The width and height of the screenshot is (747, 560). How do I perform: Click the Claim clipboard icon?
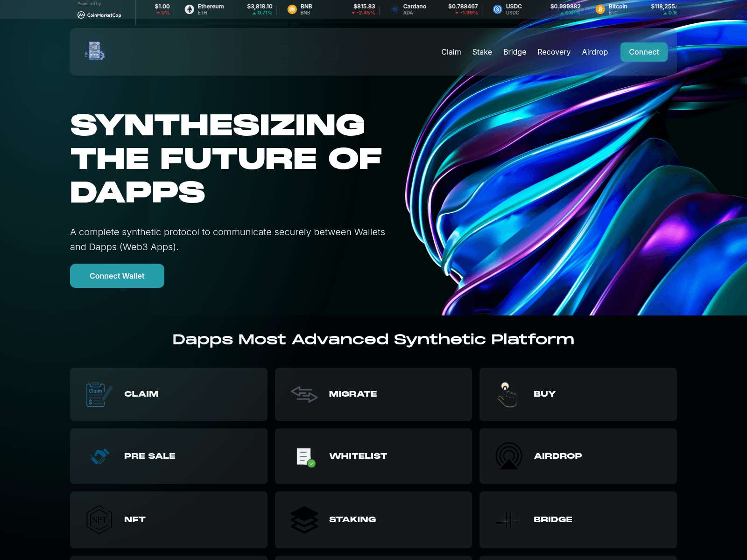[99, 394]
